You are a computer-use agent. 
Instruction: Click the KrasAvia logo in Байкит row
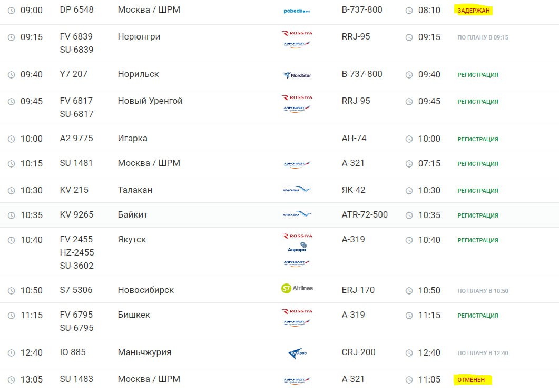pyautogui.click(x=297, y=214)
